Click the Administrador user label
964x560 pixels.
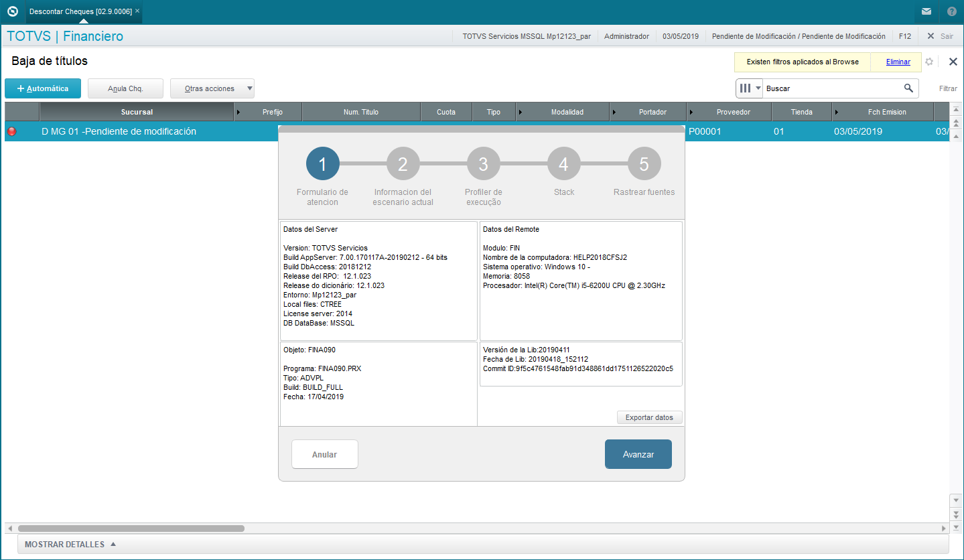(626, 36)
